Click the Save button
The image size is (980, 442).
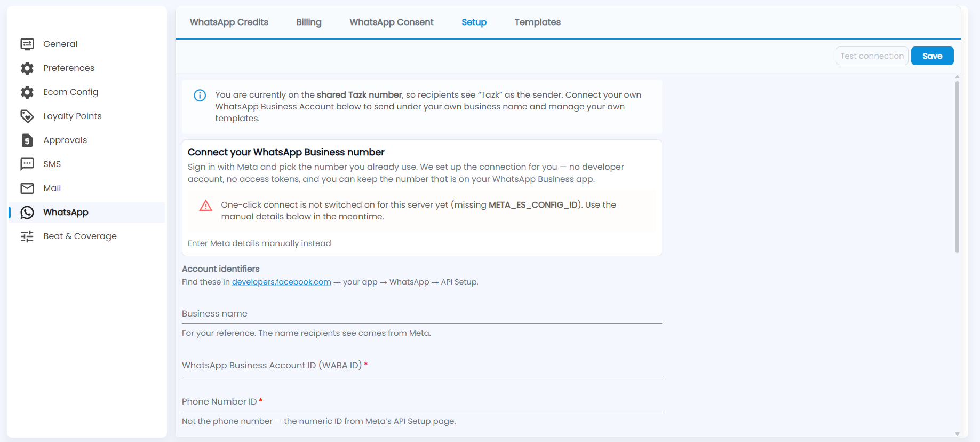pos(933,56)
